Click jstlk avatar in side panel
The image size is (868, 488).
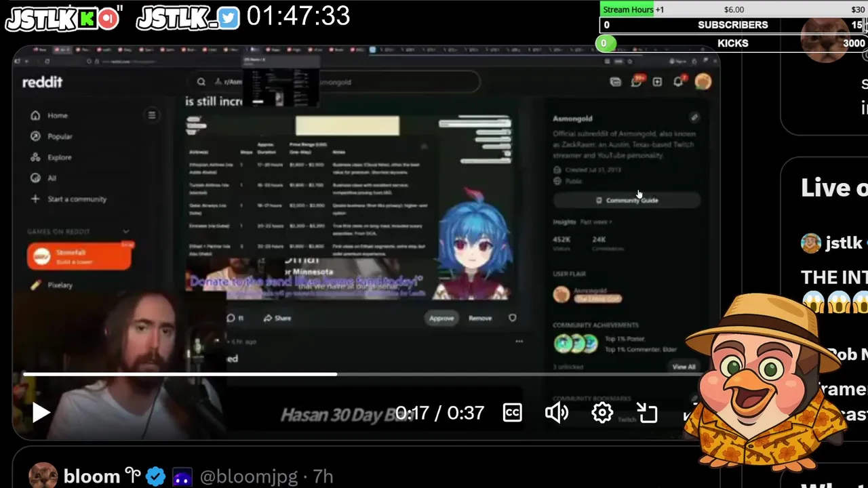click(811, 243)
